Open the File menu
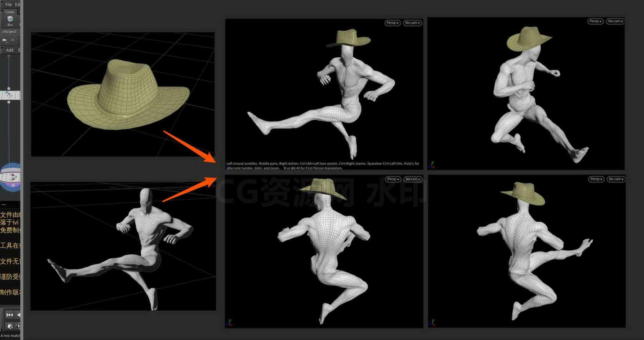Viewport: 644px width, 340px height. [x=8, y=4]
